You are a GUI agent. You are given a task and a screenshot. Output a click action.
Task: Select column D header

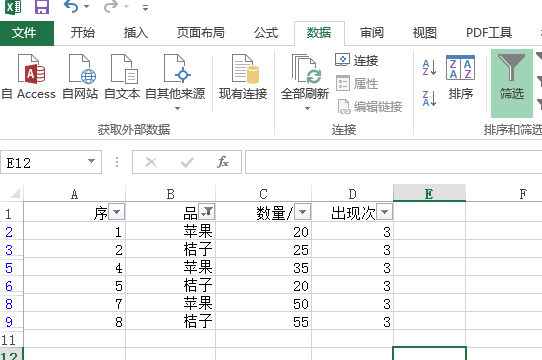coord(352,194)
